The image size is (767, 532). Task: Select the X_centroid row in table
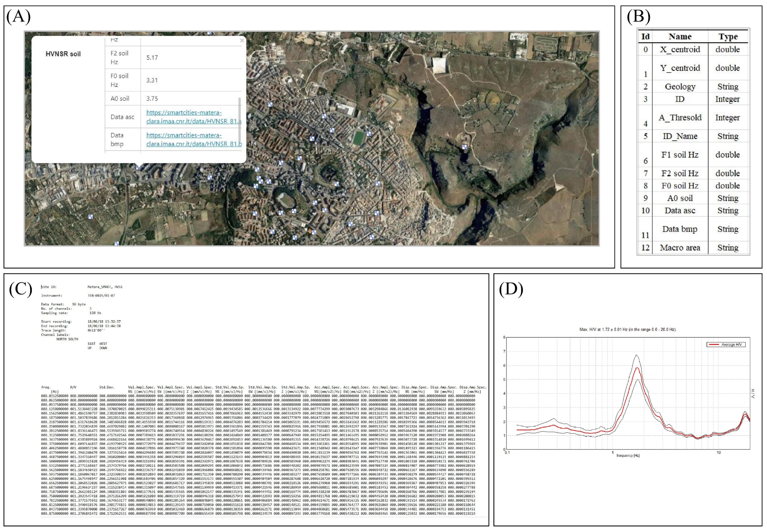(680, 50)
